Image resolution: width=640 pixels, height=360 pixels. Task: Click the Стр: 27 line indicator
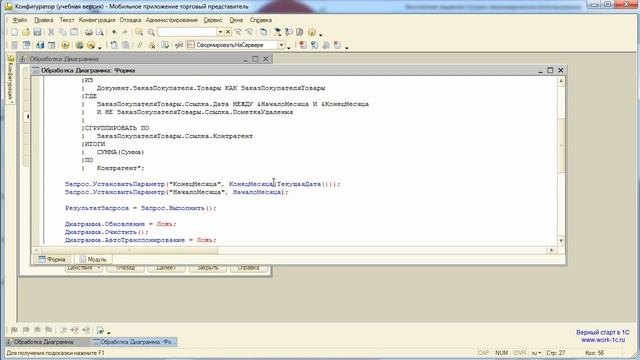(x=556, y=353)
